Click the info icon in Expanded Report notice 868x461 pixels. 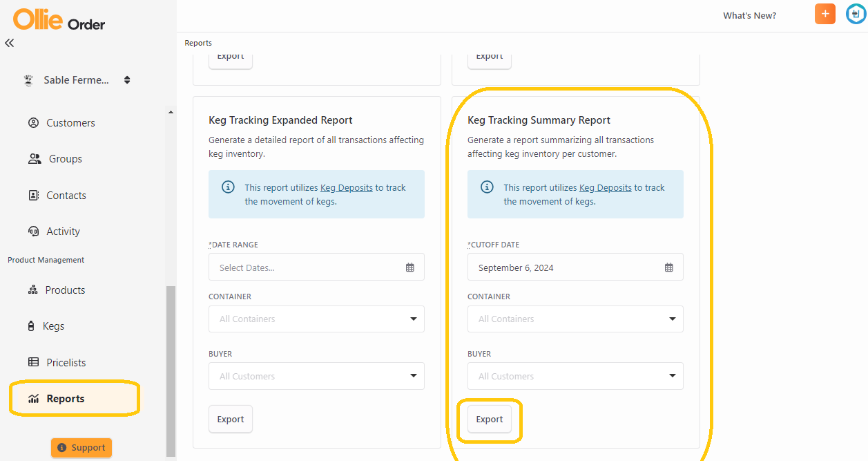point(228,187)
